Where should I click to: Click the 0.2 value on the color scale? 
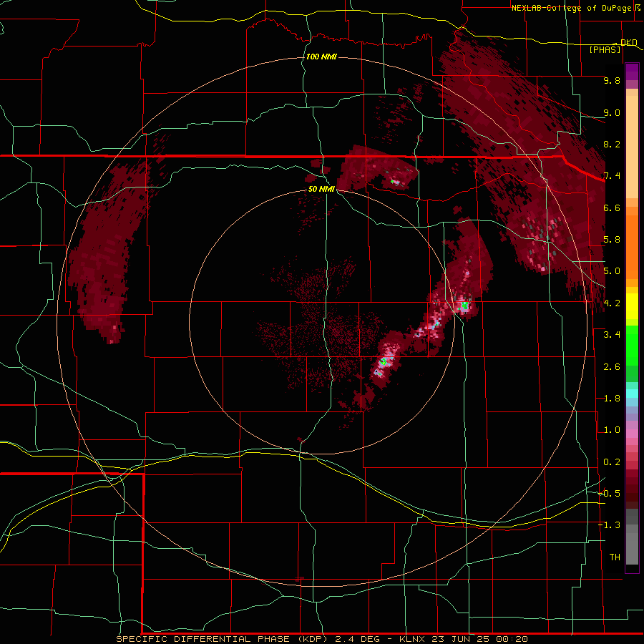612,462
